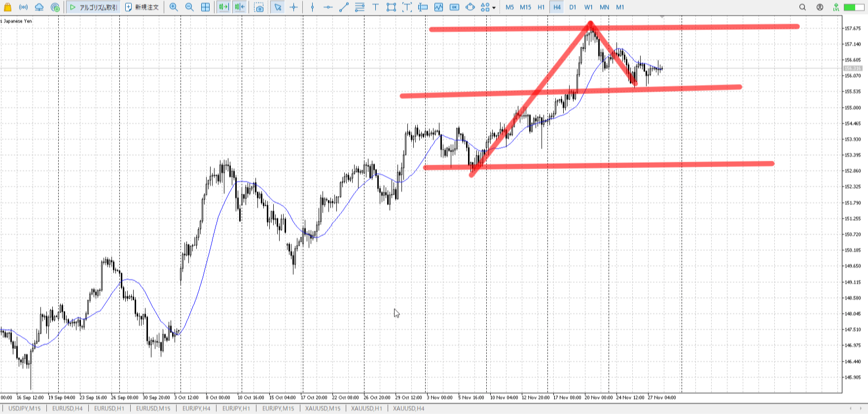Click the zoom in magnifier icon
The width and height of the screenshot is (868, 414).
point(174,7)
